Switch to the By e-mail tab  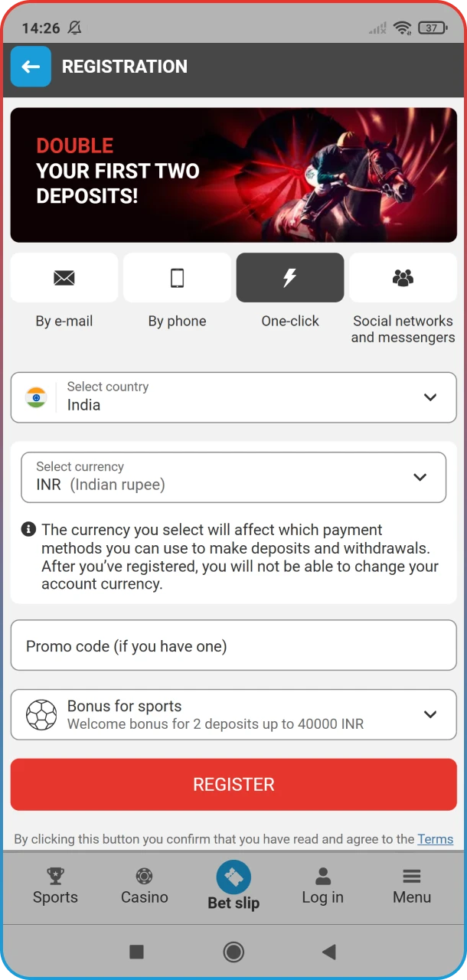click(x=64, y=322)
